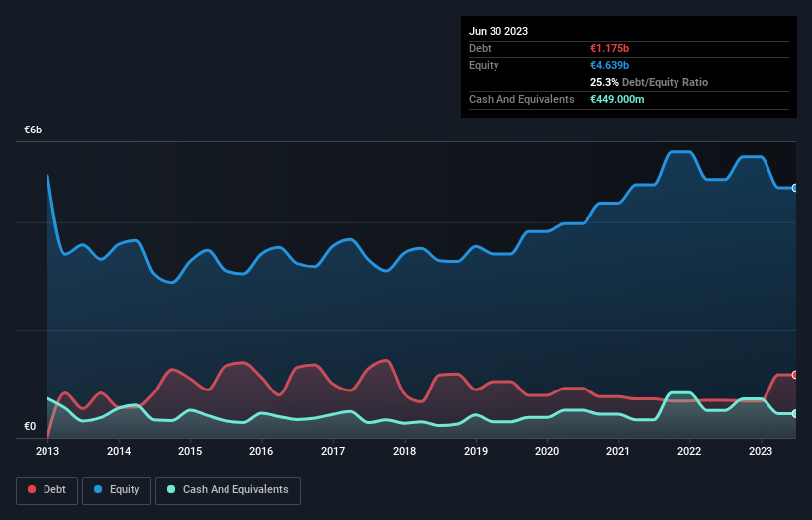This screenshot has width=812, height=520.
Task: Click the 2017 x-axis label
Action: coord(333,451)
